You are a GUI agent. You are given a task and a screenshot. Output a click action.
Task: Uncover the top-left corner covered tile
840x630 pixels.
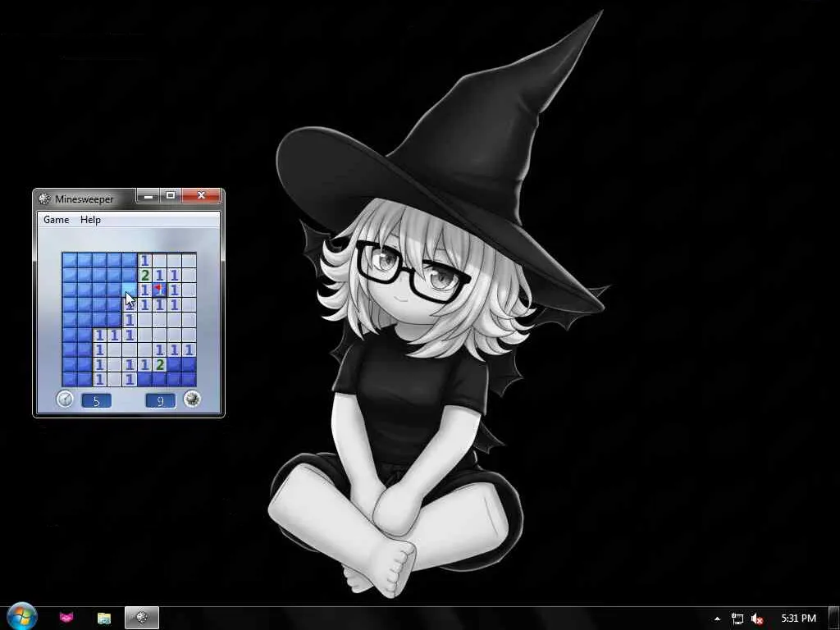tap(70, 260)
